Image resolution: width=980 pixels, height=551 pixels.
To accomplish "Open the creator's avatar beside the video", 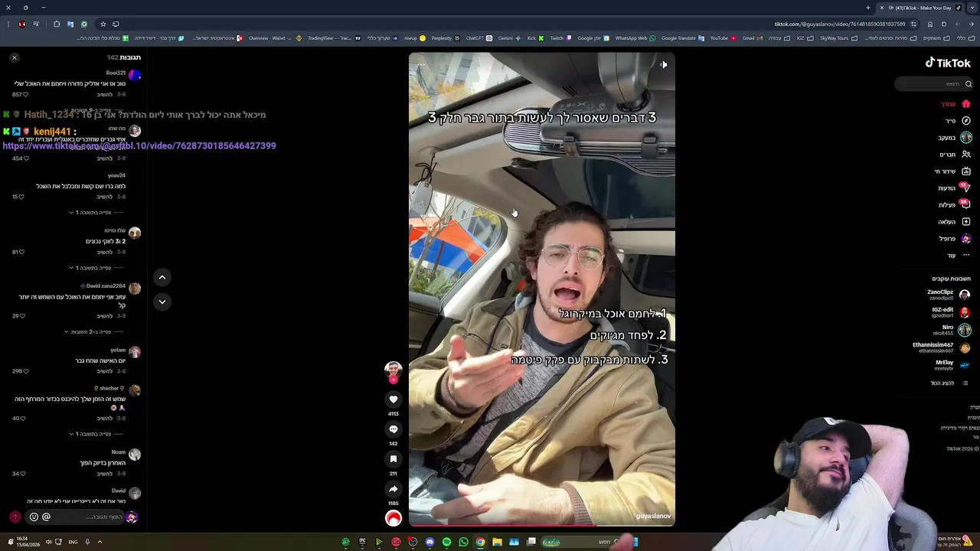I will coord(394,370).
